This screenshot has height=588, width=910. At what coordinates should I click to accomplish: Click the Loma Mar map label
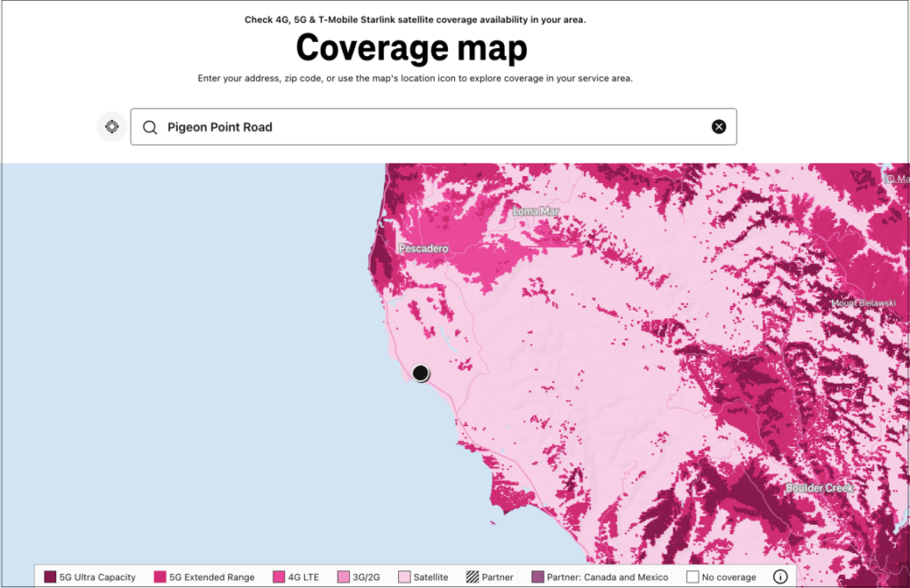point(536,211)
